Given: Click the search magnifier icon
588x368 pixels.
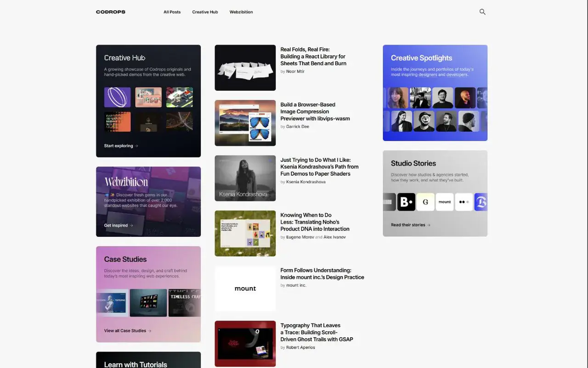Looking at the screenshot, I should click(482, 12).
